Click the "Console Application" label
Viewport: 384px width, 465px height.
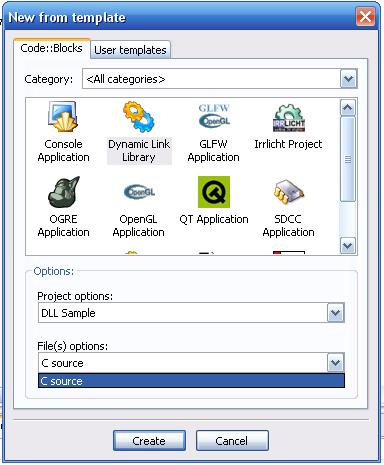tap(63, 151)
